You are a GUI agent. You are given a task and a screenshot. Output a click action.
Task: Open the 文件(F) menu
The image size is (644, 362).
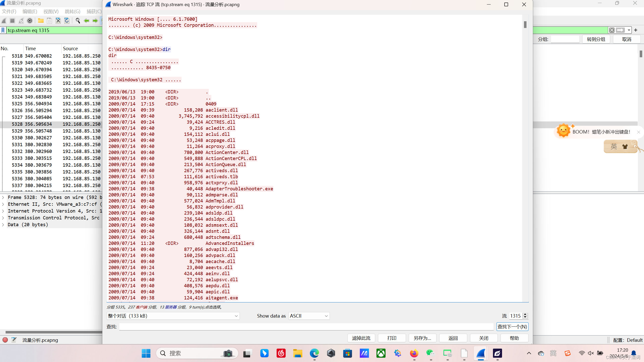point(9,11)
